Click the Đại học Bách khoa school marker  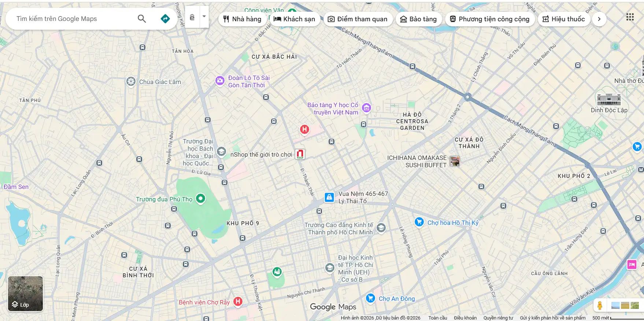tap(221, 152)
